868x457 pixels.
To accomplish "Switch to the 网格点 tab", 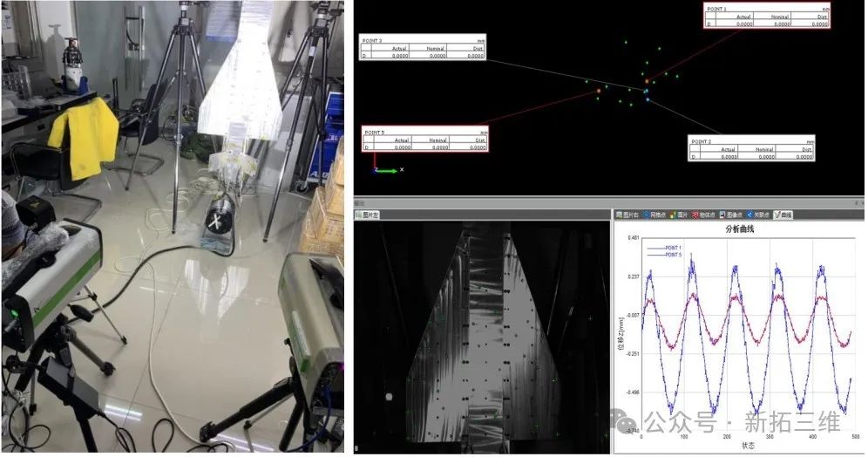I will click(x=654, y=215).
